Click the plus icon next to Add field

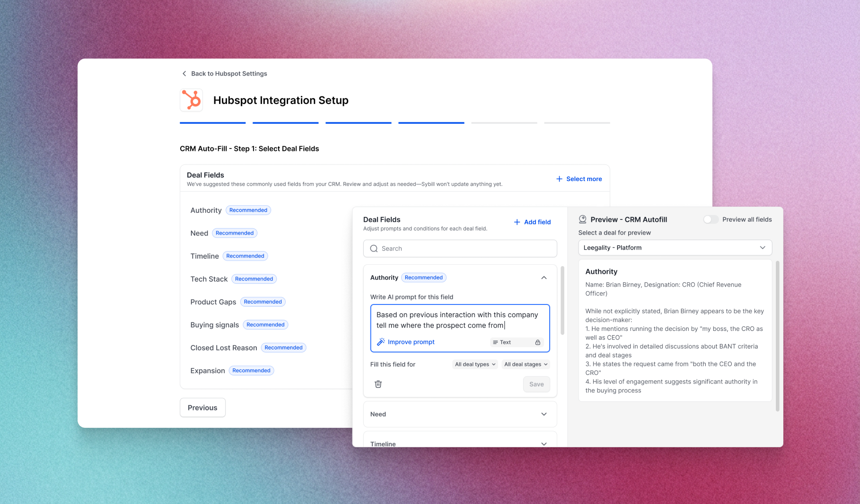517,222
